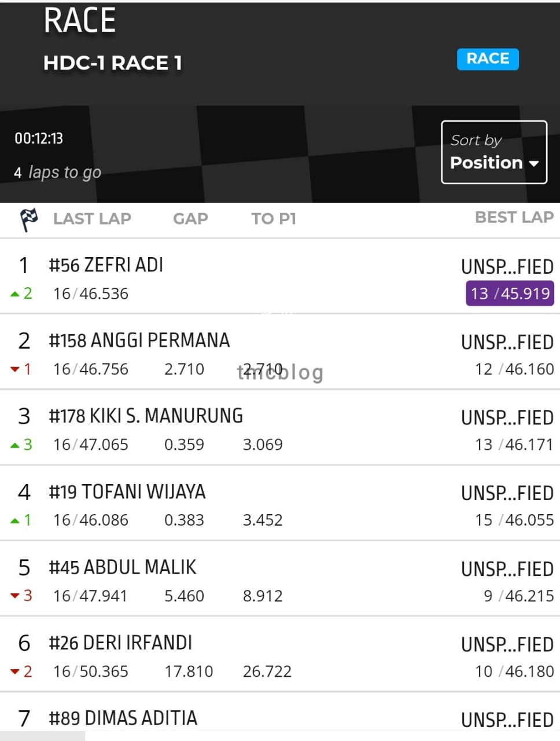560x741 pixels.
Task: Open rider #56 ZEFRI ADI row
Action: [280, 276]
